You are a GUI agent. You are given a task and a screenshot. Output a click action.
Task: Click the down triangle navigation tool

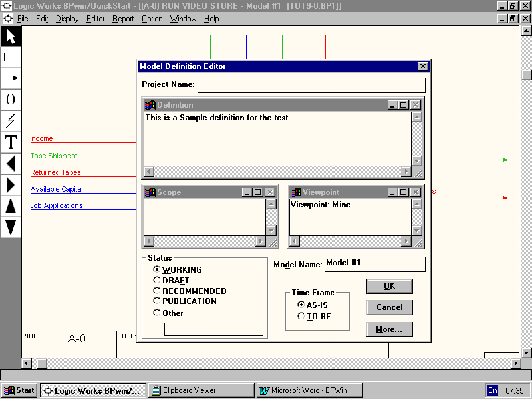click(x=11, y=227)
